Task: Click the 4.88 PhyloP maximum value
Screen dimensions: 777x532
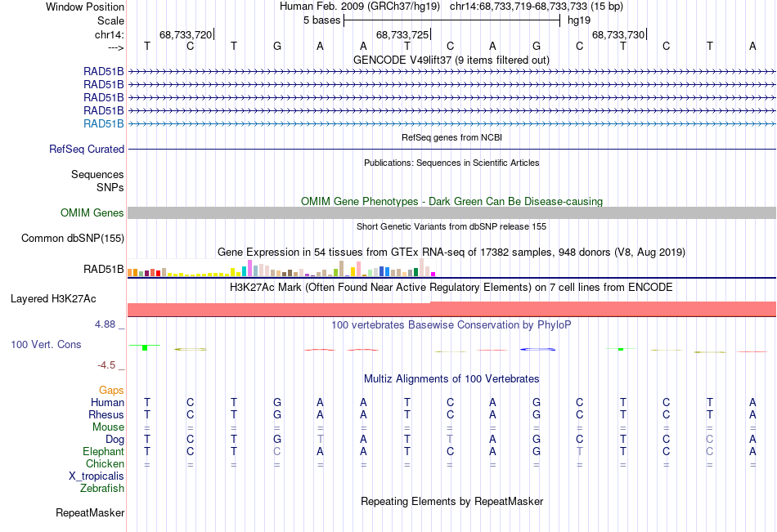Action: (x=105, y=324)
